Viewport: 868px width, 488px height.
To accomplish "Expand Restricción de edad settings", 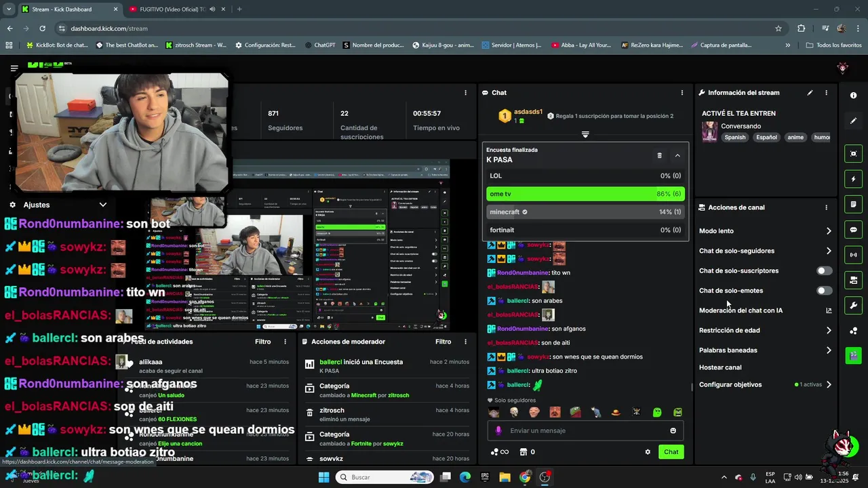I will [x=829, y=331].
